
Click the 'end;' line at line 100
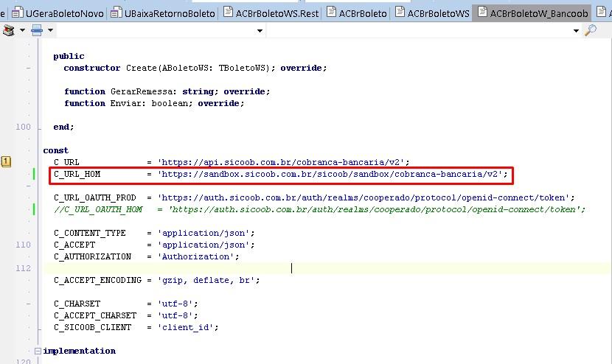[63, 127]
